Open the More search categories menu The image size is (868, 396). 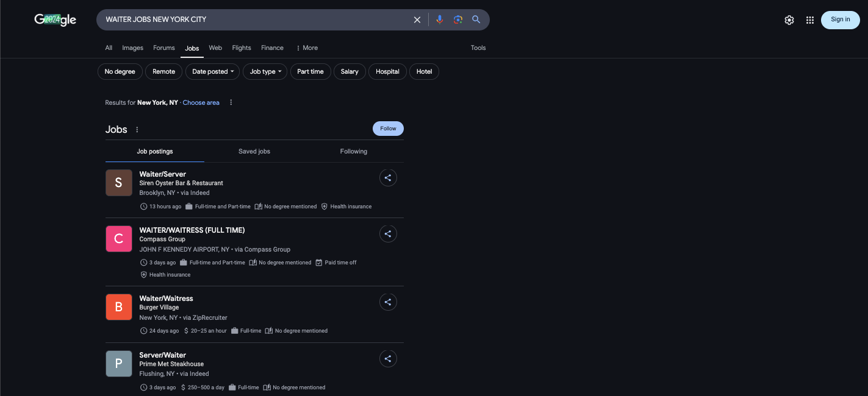[x=307, y=48]
